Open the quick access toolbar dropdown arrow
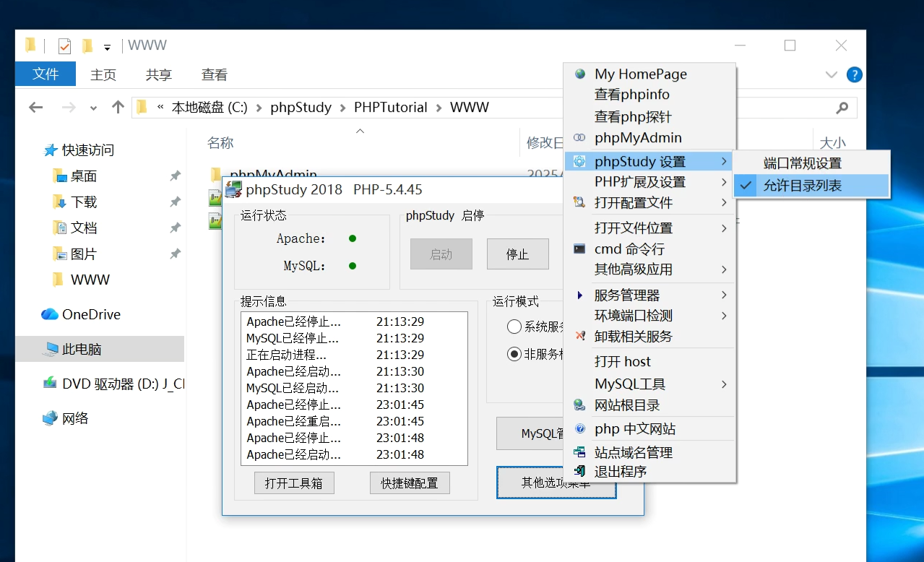Screen dimensions: 924x562 tap(107, 48)
